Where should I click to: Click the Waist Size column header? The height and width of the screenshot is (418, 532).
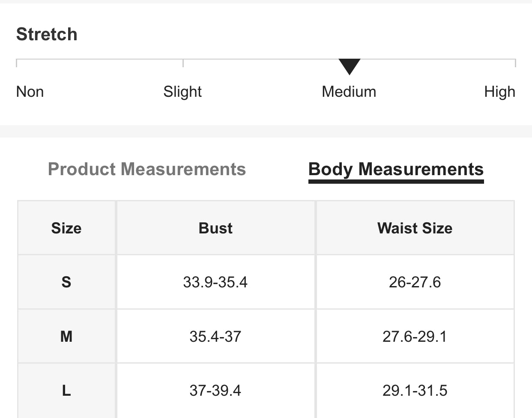pyautogui.click(x=415, y=228)
